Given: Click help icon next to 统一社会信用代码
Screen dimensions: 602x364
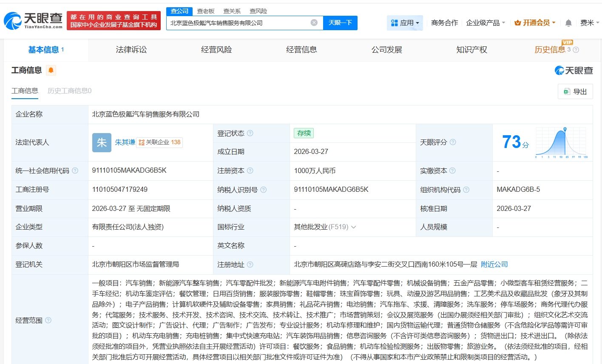Looking at the screenshot, I should click(x=75, y=171).
